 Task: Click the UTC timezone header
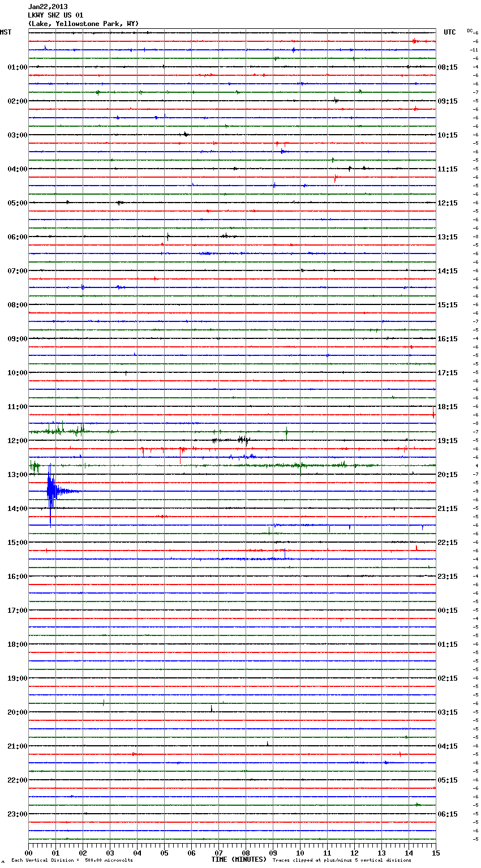450,32
